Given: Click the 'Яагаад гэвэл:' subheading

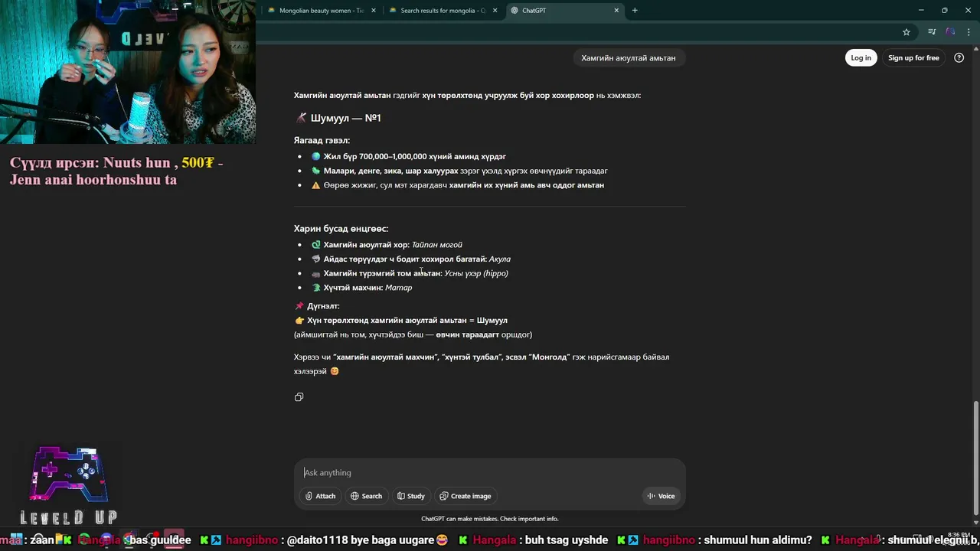Looking at the screenshot, I should 322,141.
